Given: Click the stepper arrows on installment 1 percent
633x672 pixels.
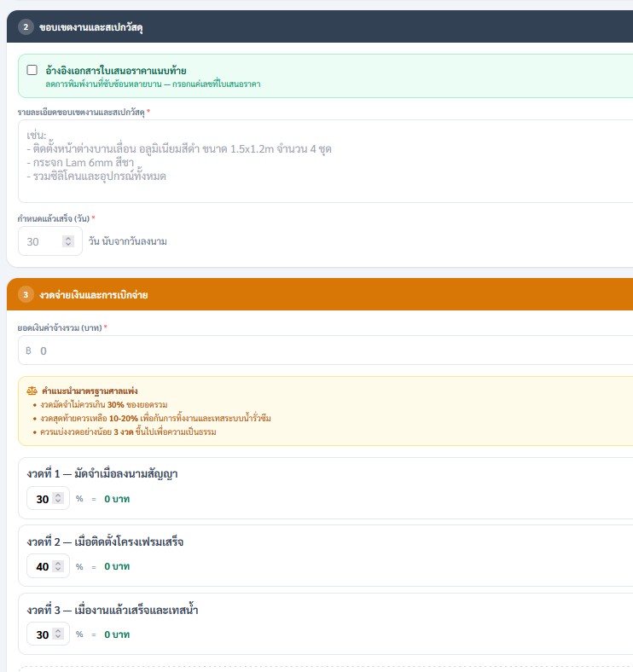Looking at the screenshot, I should pos(58,498).
